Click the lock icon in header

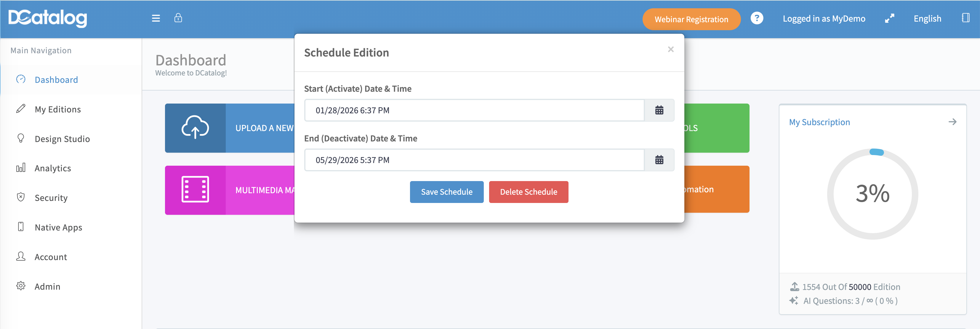tap(178, 18)
